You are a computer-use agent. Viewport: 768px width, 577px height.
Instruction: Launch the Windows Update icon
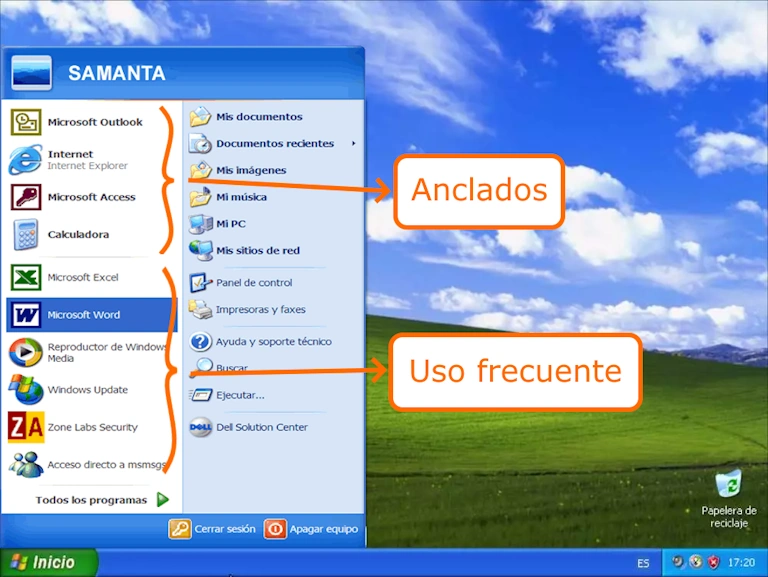click(x=25, y=389)
